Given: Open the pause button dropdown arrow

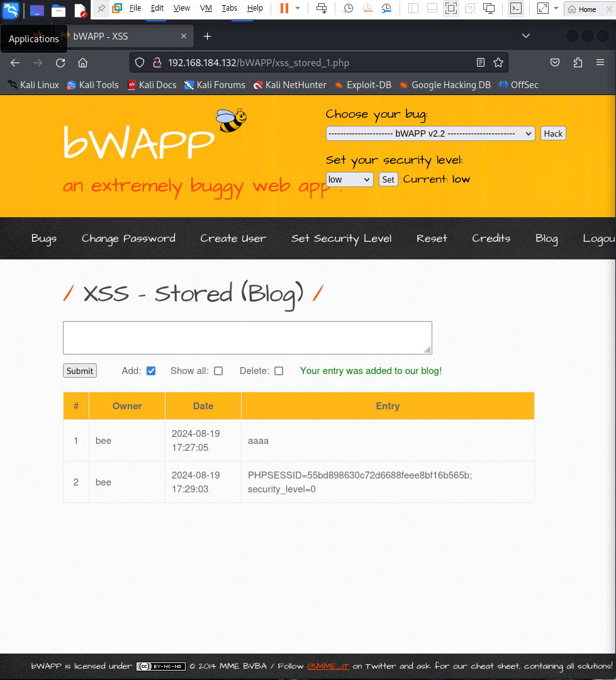Looking at the screenshot, I should [x=298, y=8].
